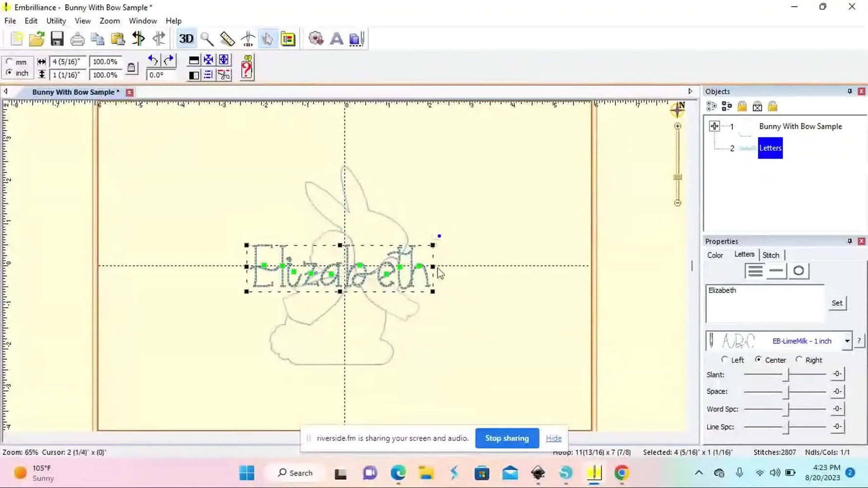Select the Letters object in tree

(x=770, y=148)
